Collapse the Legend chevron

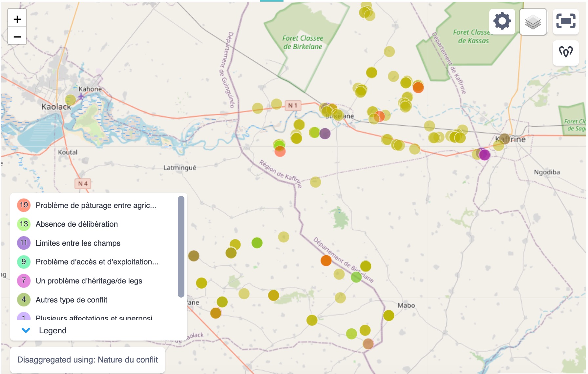pos(26,330)
